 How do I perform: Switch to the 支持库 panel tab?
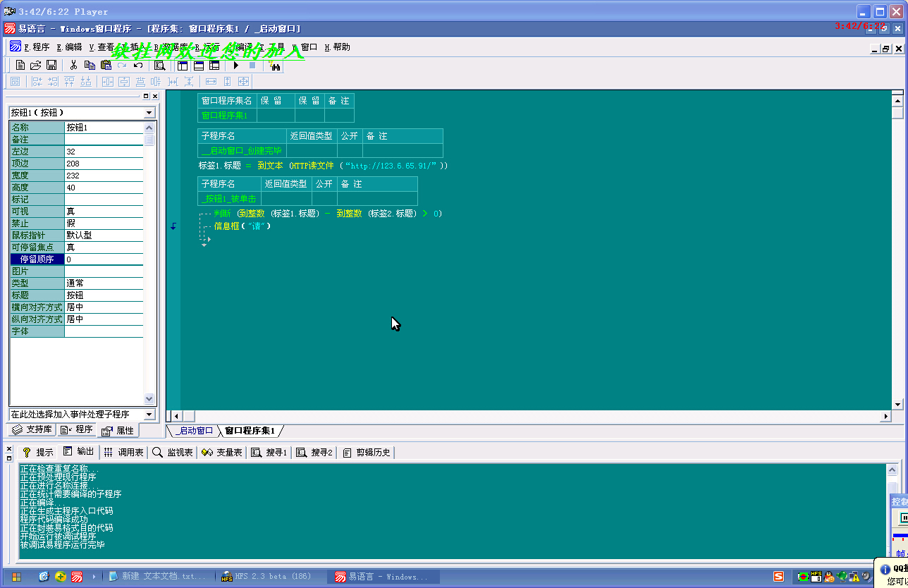tap(32, 430)
